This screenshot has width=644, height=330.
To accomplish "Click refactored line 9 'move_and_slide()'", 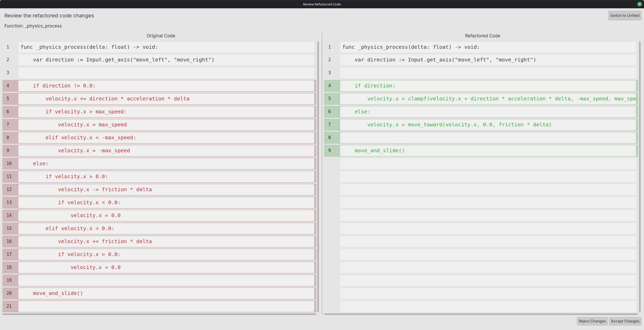I will [488, 151].
